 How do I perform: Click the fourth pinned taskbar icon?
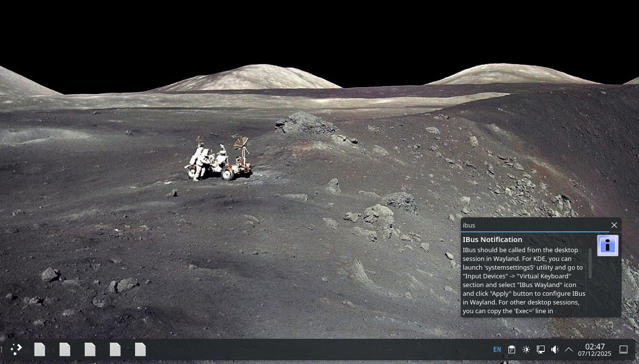pyautogui.click(x=115, y=349)
